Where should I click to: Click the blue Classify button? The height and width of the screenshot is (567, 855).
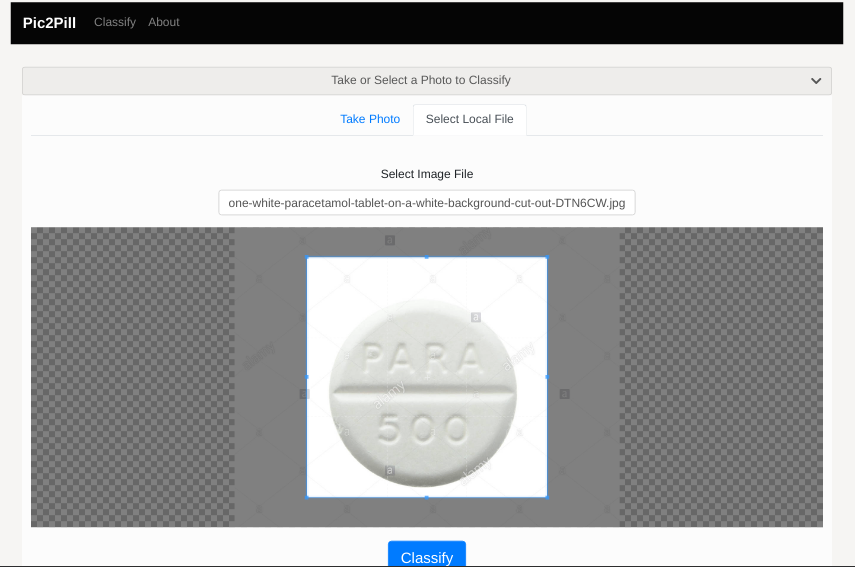(x=426, y=554)
